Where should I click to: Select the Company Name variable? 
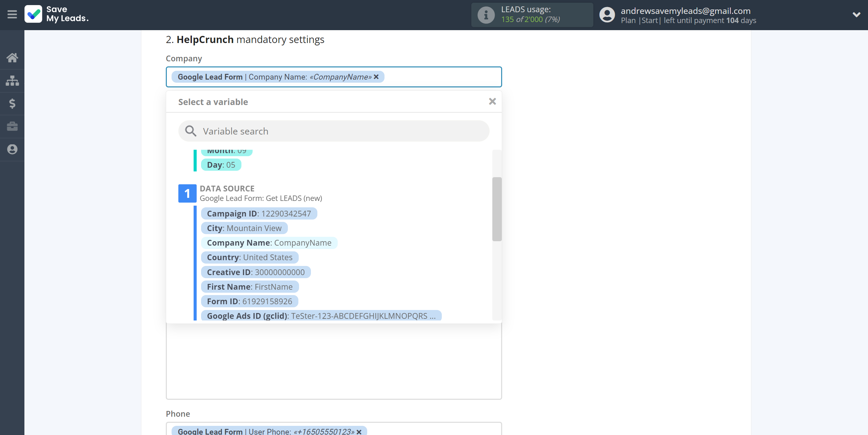(x=269, y=243)
